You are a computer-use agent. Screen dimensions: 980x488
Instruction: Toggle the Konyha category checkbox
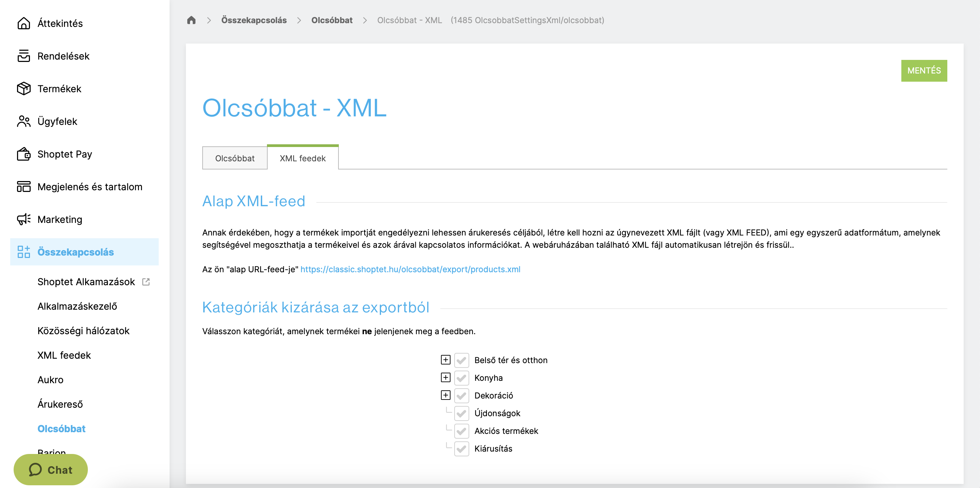[x=461, y=378]
